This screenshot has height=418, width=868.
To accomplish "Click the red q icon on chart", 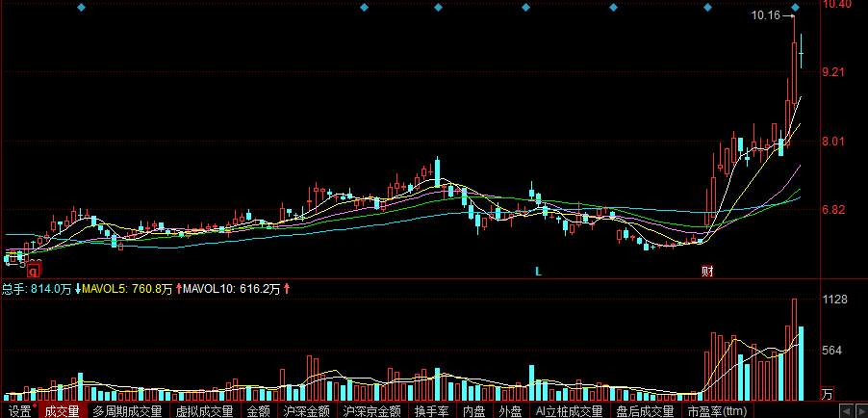I will [34, 271].
